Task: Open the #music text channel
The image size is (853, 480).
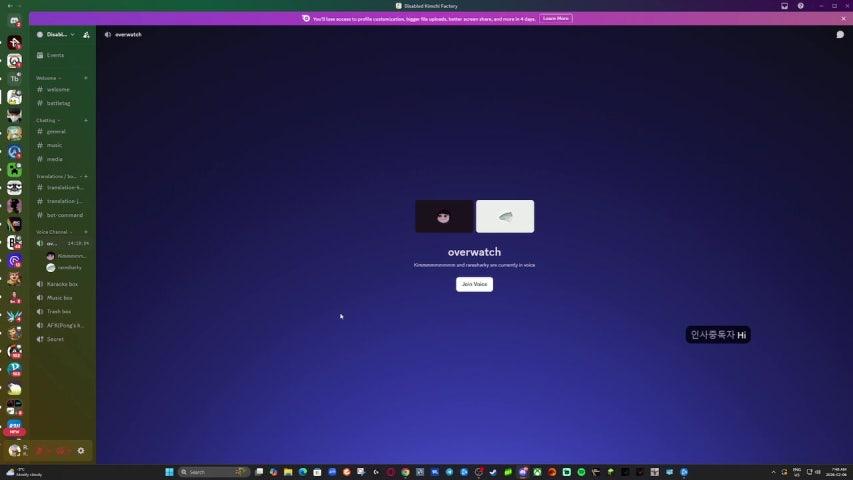Action: [62, 145]
